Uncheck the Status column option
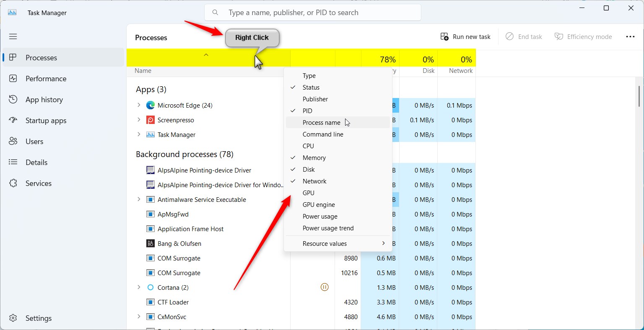The image size is (644, 330). 338,87
